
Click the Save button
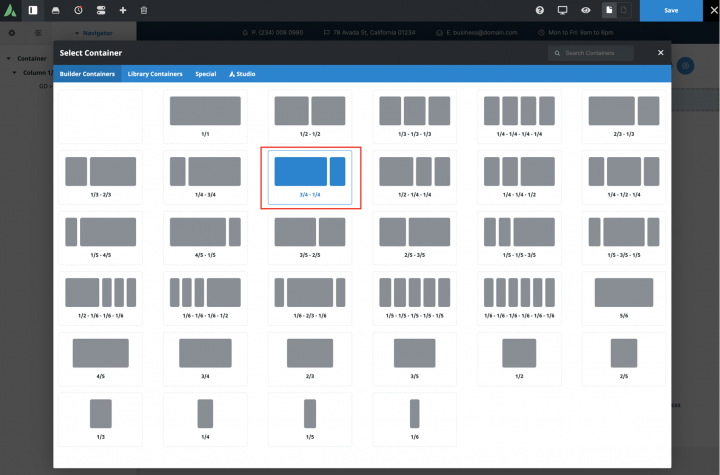(x=670, y=10)
